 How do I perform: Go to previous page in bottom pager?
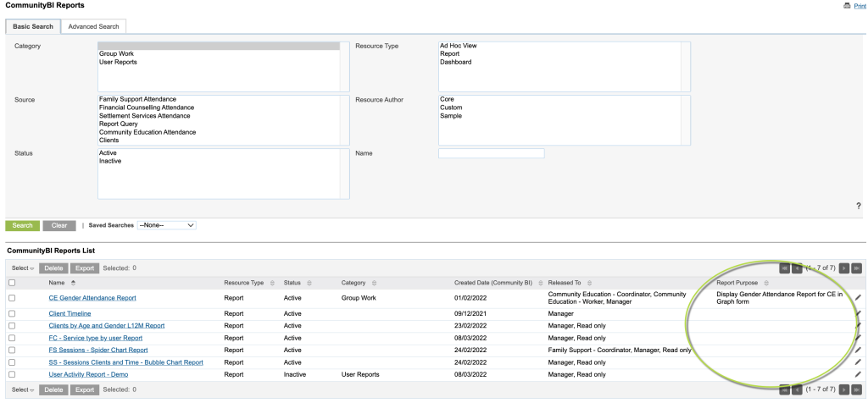pos(797,389)
